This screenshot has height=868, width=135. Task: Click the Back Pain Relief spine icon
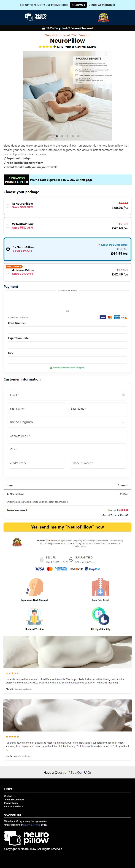coord(100,587)
